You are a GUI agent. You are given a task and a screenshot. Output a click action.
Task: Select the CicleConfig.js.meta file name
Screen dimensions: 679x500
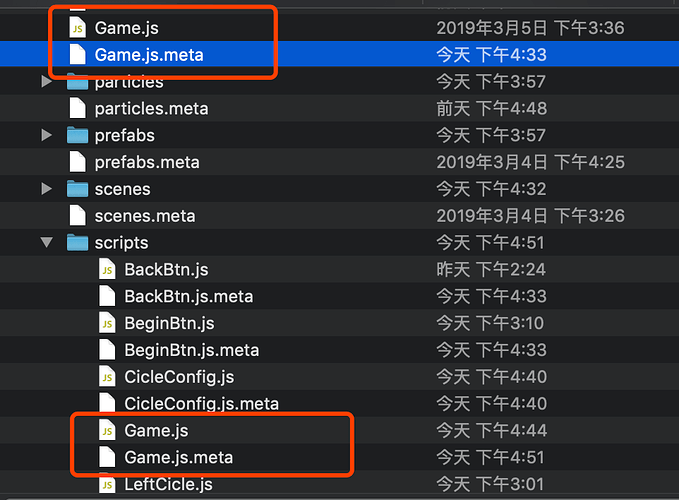[x=201, y=404]
